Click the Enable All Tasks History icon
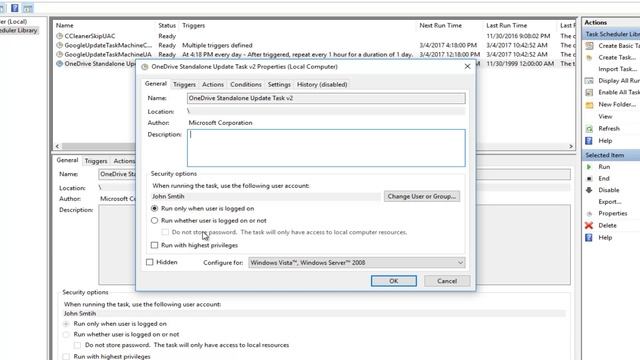The height and width of the screenshot is (360, 640). tap(589, 93)
